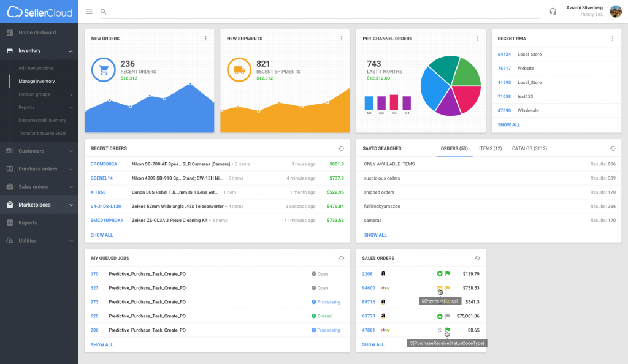Refresh the My Queued Jobs panel
628x364 pixels.
click(342, 259)
